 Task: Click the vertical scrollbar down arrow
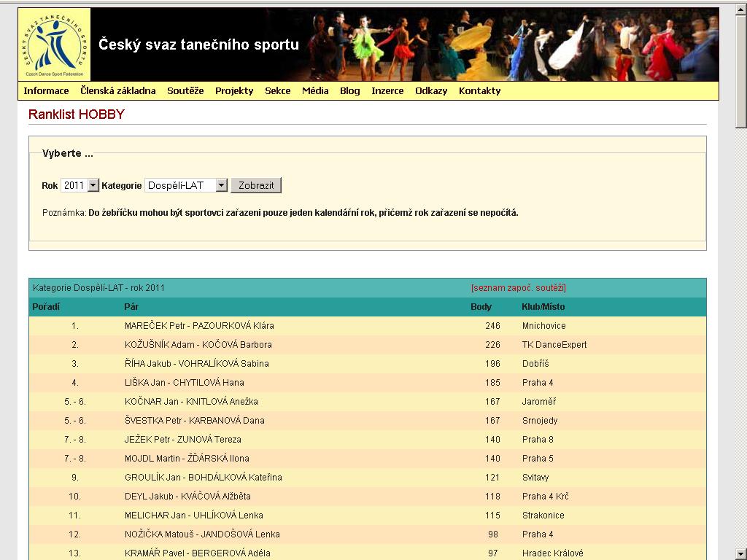(741, 554)
